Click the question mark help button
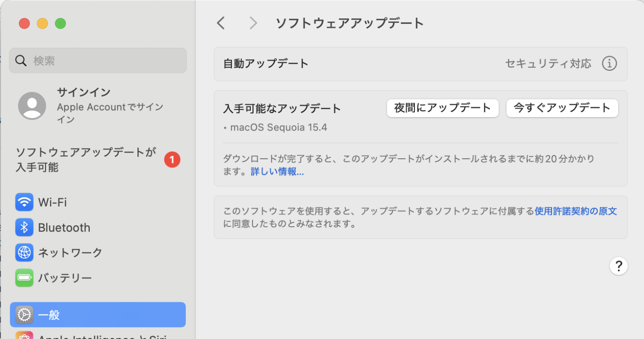644x339 pixels. [x=619, y=266]
